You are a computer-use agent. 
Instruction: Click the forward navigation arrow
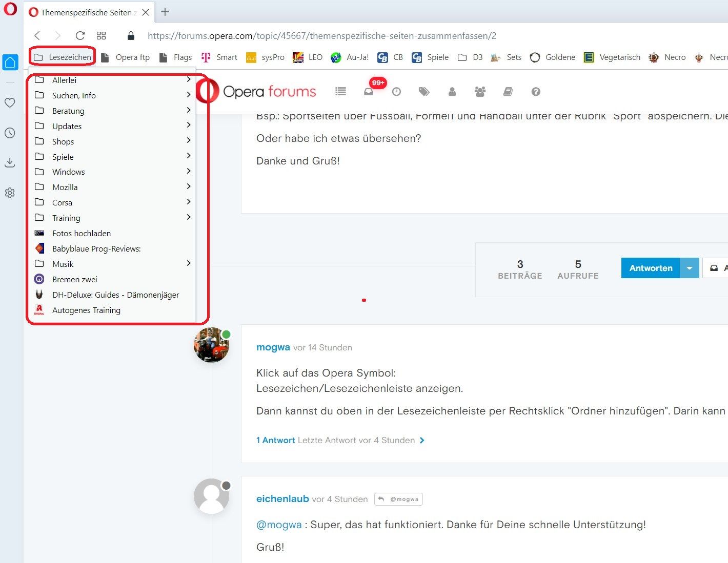click(57, 35)
